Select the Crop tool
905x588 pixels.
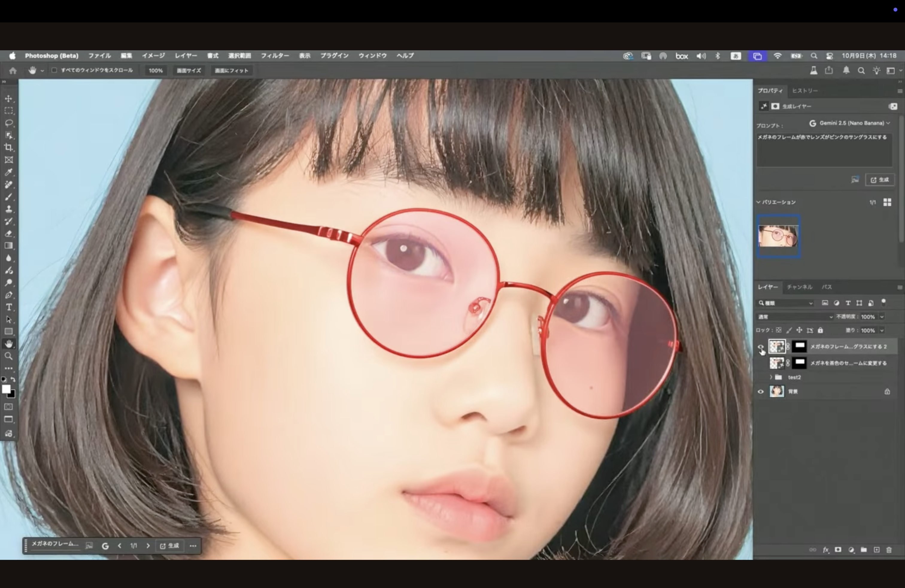point(9,148)
